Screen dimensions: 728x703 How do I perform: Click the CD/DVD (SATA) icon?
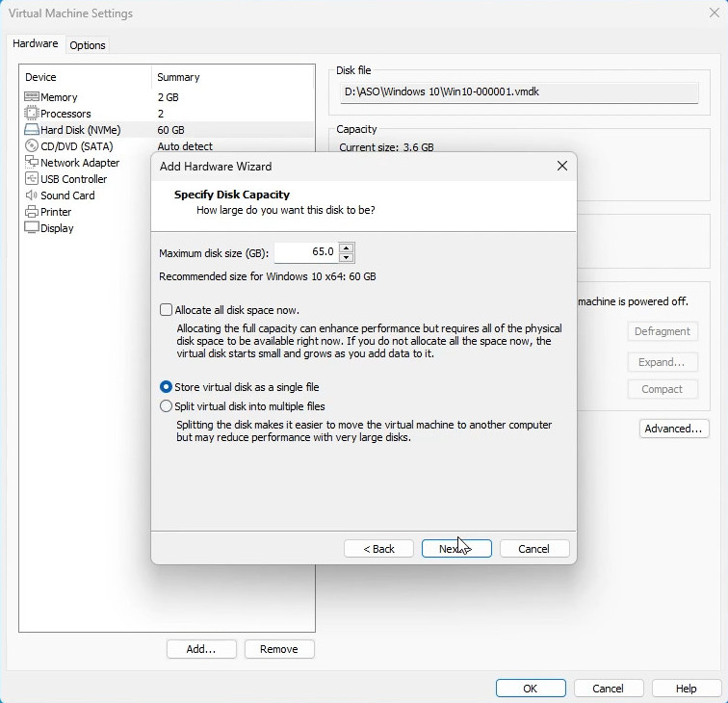[31, 146]
